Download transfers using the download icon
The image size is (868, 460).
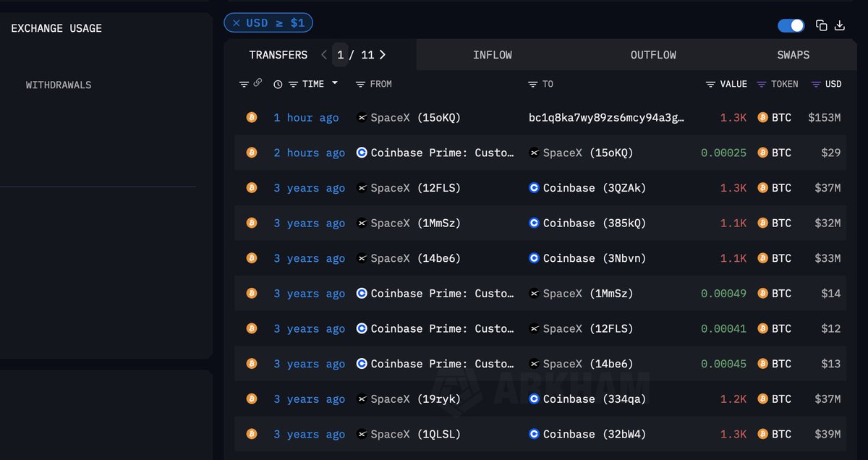840,25
